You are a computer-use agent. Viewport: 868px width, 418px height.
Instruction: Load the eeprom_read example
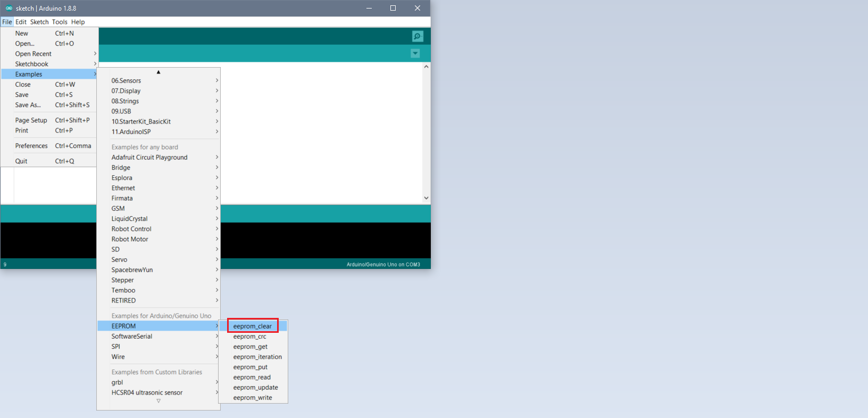253,378
